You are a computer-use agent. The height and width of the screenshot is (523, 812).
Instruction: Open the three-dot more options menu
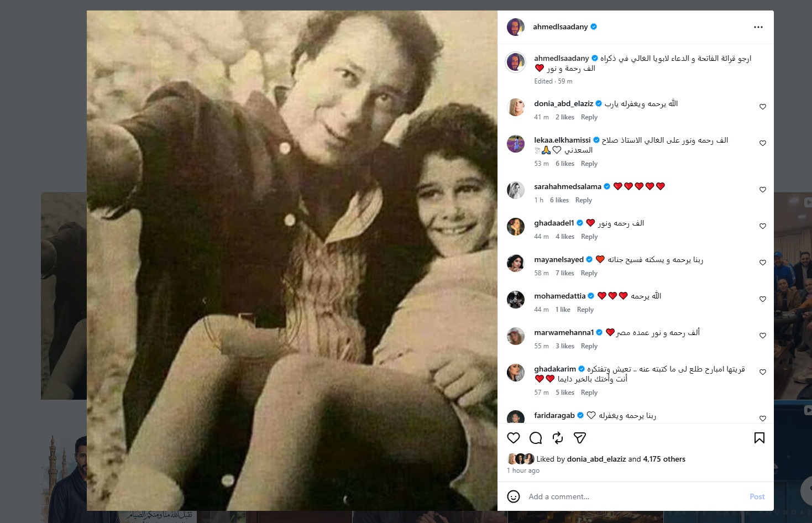pos(758,27)
